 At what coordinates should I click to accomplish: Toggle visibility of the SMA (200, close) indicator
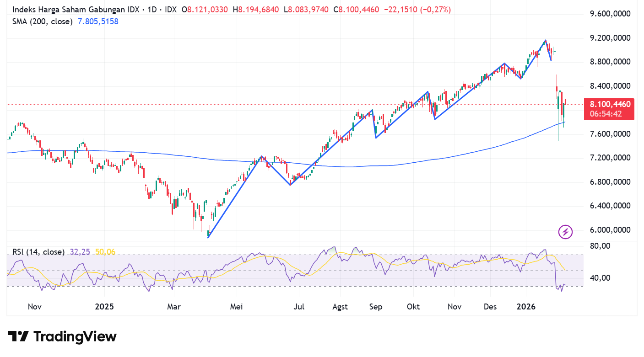tap(42, 21)
